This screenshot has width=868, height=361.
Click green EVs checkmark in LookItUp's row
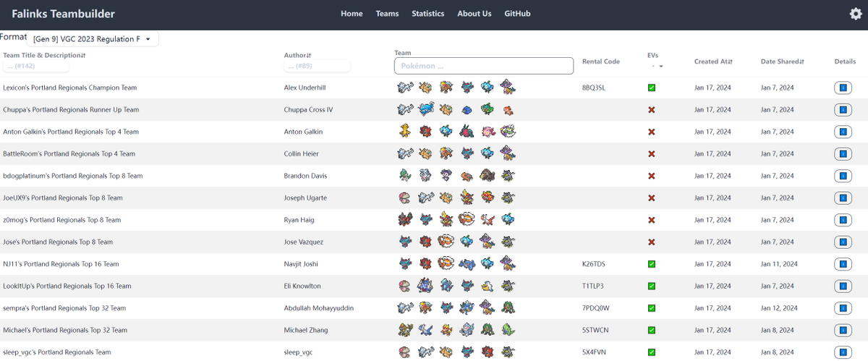[652, 286]
